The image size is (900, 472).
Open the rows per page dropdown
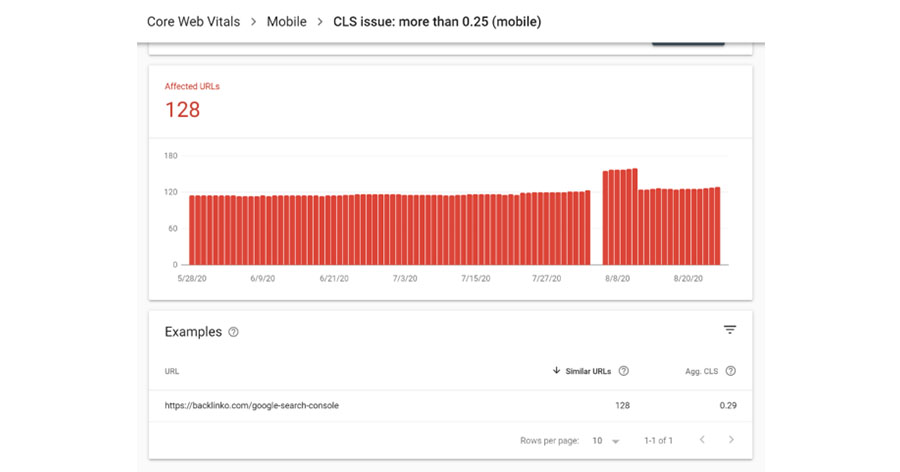(x=606, y=440)
